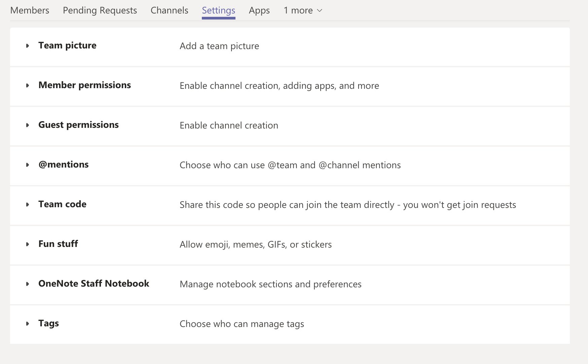Click the arrow icon beside @mentions
The width and height of the screenshot is (588, 364).
(28, 165)
